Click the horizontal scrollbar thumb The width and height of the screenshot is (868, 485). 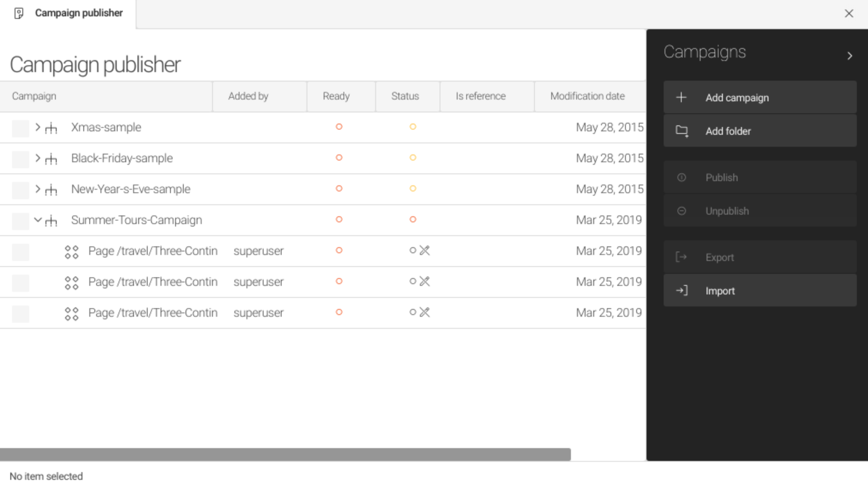point(285,455)
